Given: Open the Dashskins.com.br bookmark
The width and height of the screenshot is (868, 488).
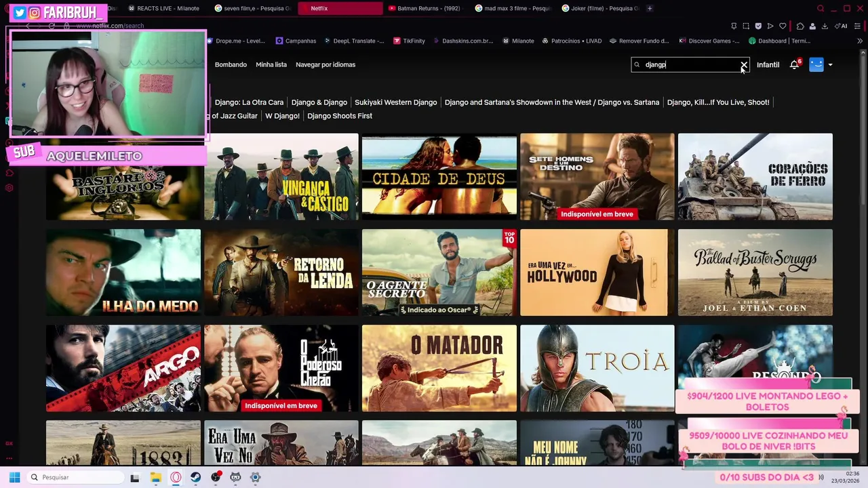Looking at the screenshot, I should coord(462,41).
